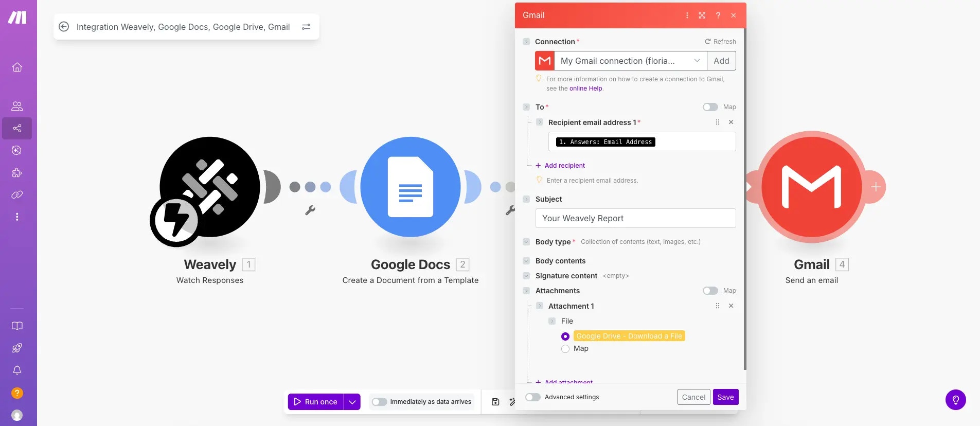Screen dimensions: 980x426
Task: Remove Attachment 1 item
Action: 731,306
